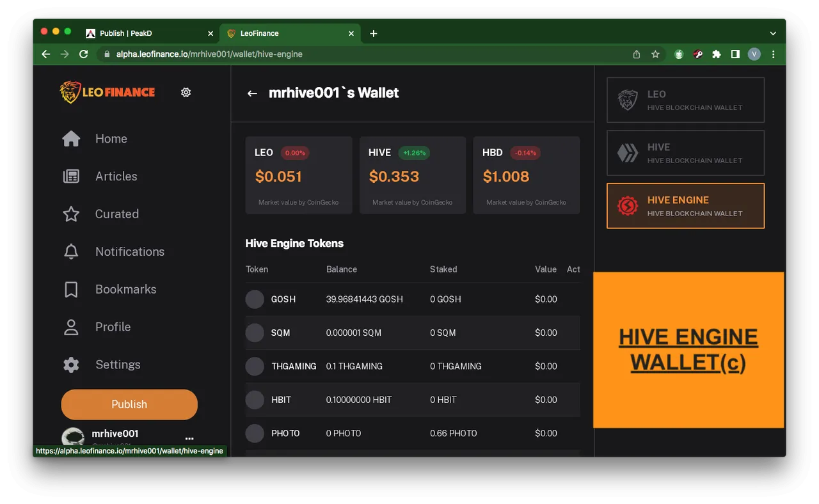Select the HIVE Hive Blockchain Wallet card
Screen dimensions: 819x504
pyautogui.click(x=685, y=153)
